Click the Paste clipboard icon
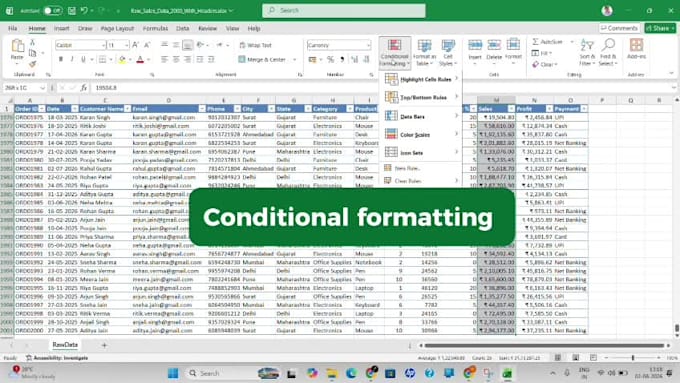Viewport: 680px width, 383px height. [x=17, y=46]
